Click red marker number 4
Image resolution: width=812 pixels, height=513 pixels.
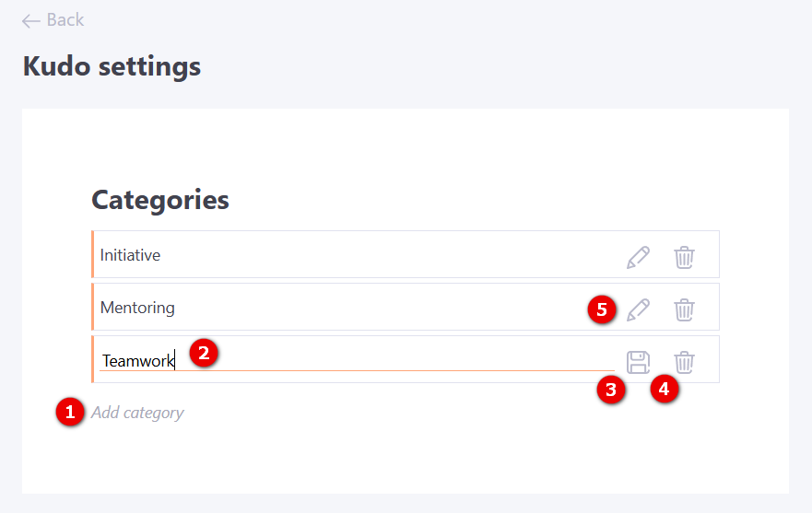click(664, 389)
